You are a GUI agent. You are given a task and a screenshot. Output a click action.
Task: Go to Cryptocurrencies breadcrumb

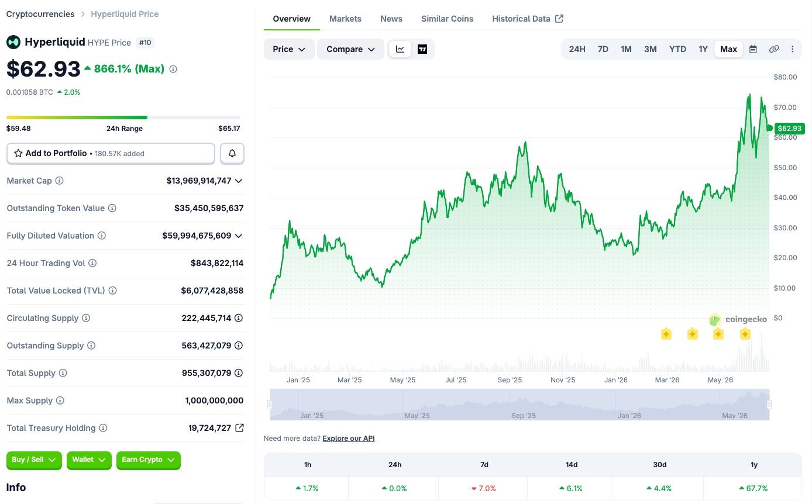(x=40, y=14)
